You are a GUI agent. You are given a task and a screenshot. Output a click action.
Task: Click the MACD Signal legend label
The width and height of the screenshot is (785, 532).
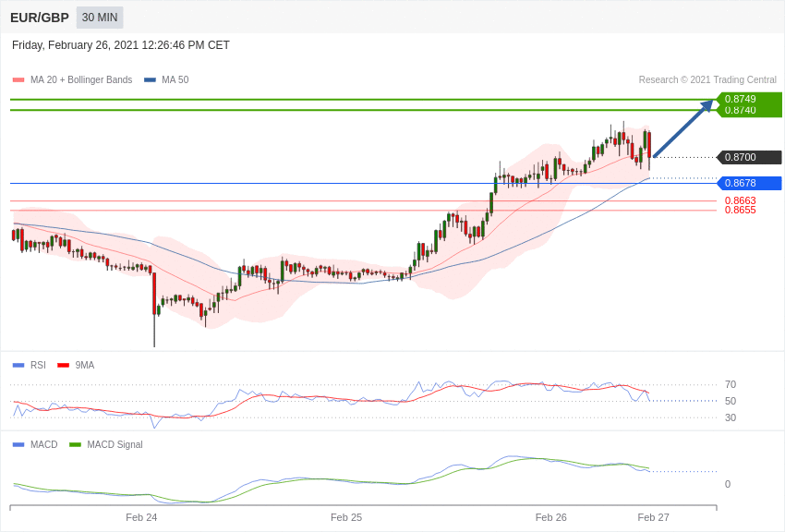coord(115,444)
